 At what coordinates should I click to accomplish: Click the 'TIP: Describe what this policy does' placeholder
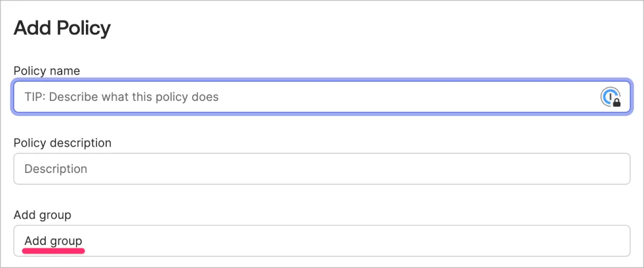(x=121, y=97)
